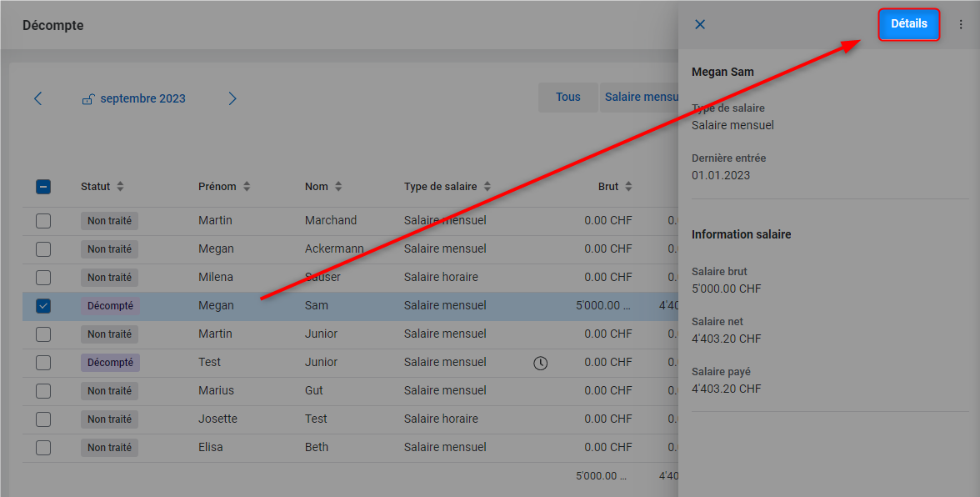Close the Megan Sam side panel
The image size is (980, 497).
(x=700, y=24)
